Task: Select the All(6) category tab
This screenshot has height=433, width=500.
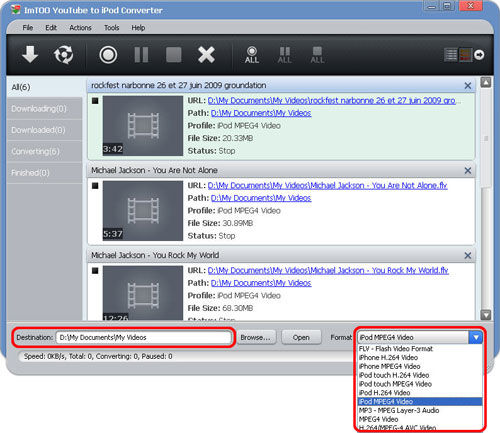Action: [x=44, y=87]
